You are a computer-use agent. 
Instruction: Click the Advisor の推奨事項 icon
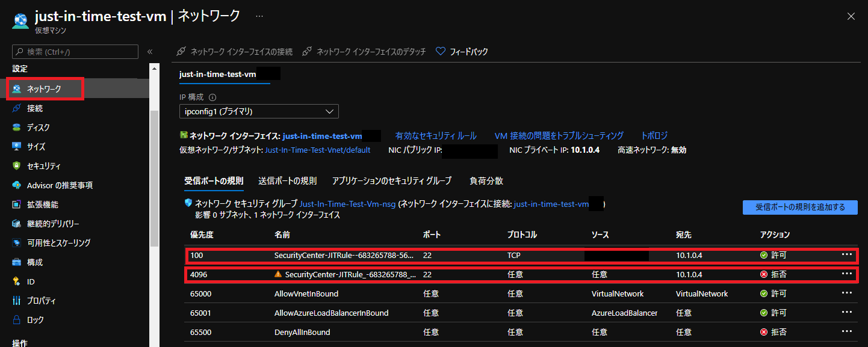[17, 185]
